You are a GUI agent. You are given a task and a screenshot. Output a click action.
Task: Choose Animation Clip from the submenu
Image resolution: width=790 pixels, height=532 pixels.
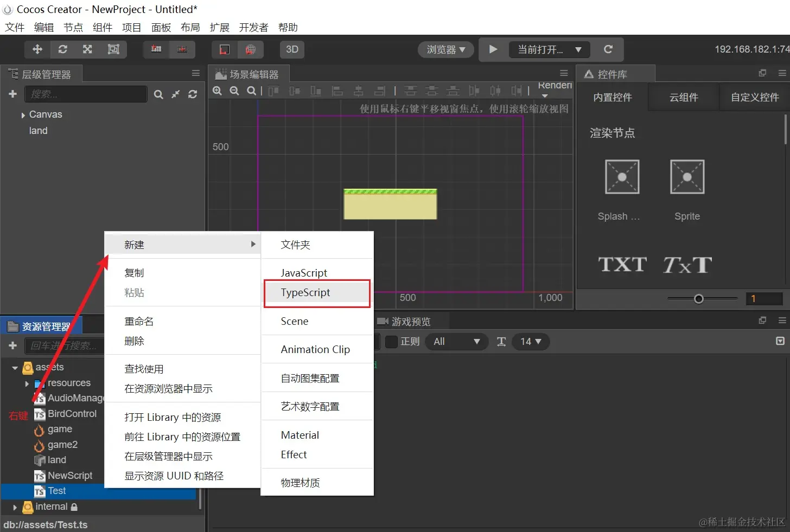pyautogui.click(x=317, y=350)
